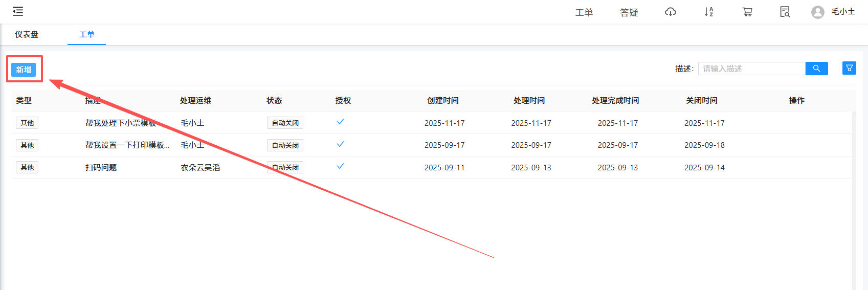Open the 毛小土 user account menu
The image size is (868, 290).
click(x=843, y=12)
